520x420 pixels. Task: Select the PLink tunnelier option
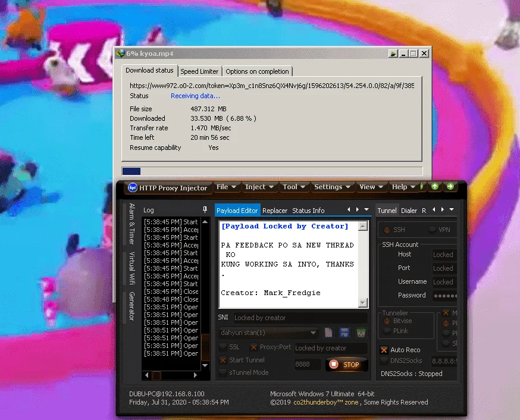coord(387,331)
